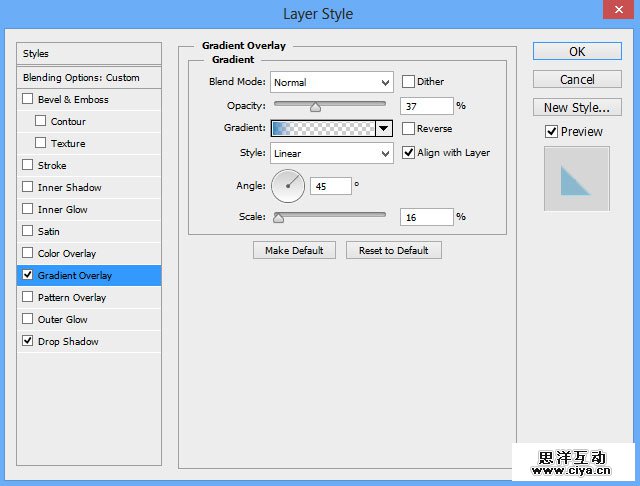
Task: Click the gradient color swatch
Action: 322,129
